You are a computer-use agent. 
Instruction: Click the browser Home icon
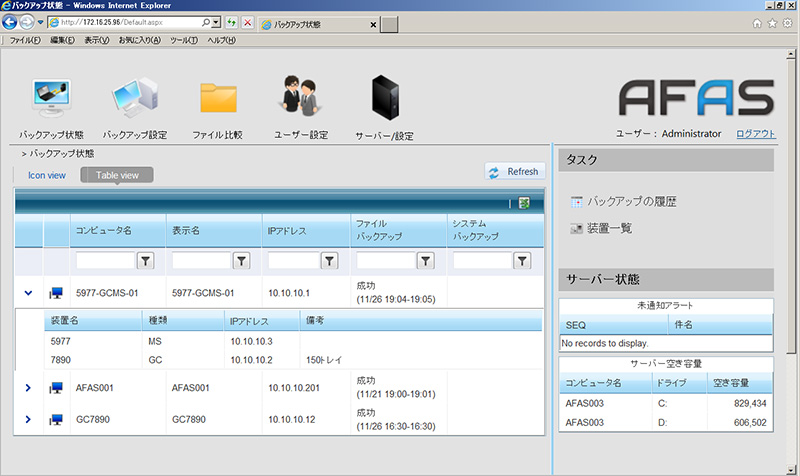pos(757,23)
